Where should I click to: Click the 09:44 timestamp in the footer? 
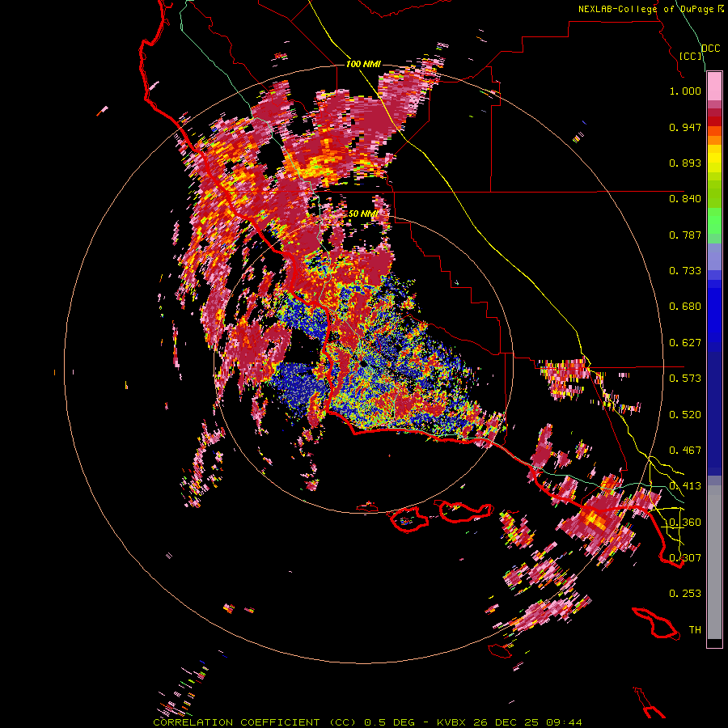[x=564, y=722]
